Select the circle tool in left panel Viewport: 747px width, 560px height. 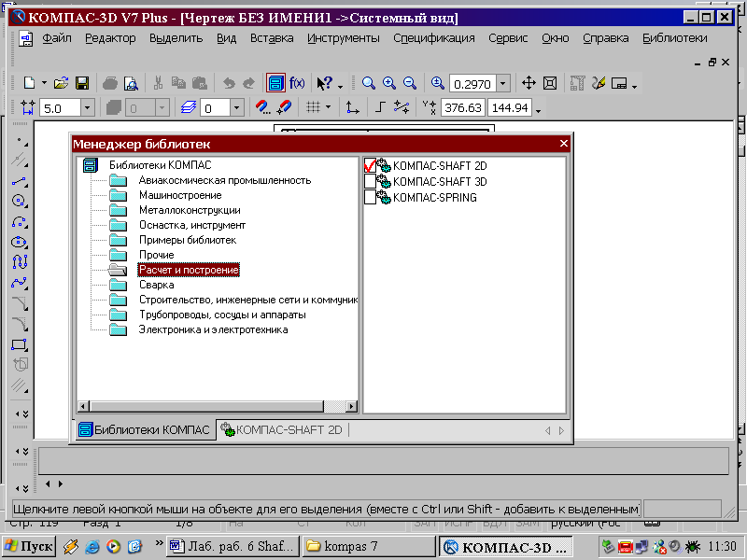pyautogui.click(x=19, y=201)
